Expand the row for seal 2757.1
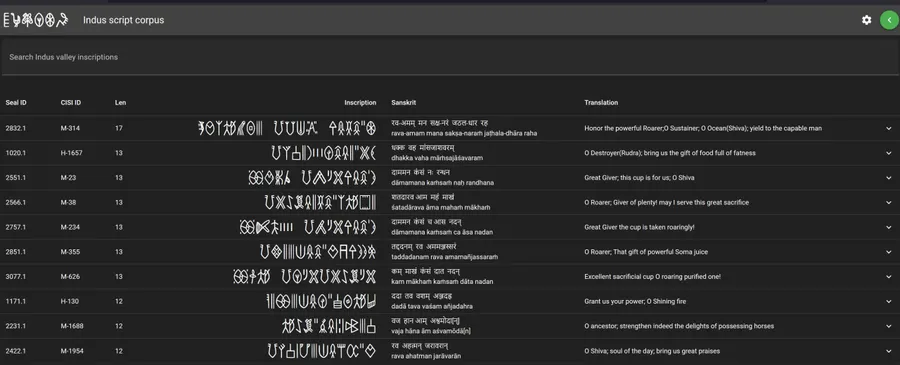 click(x=889, y=227)
